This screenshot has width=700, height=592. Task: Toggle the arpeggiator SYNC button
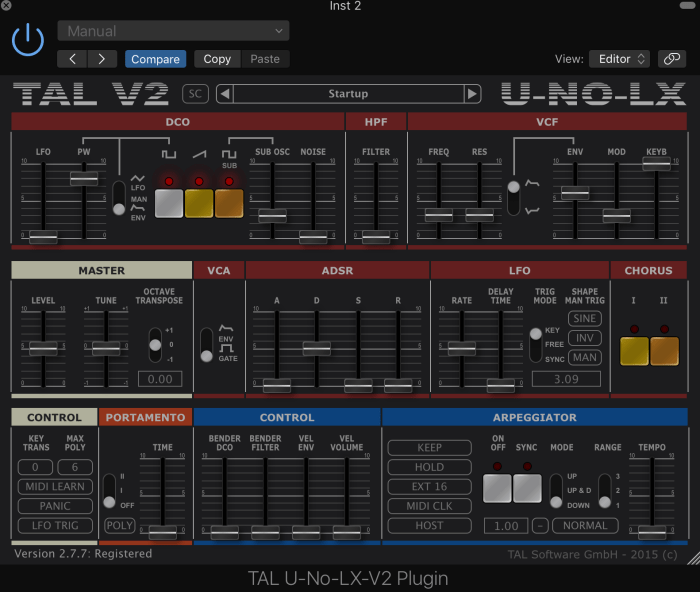tap(527, 487)
